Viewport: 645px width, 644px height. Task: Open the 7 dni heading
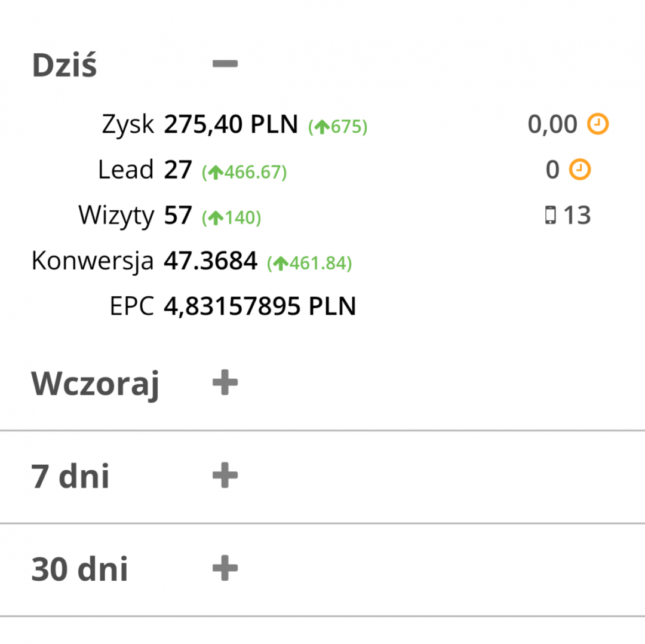pos(70,477)
